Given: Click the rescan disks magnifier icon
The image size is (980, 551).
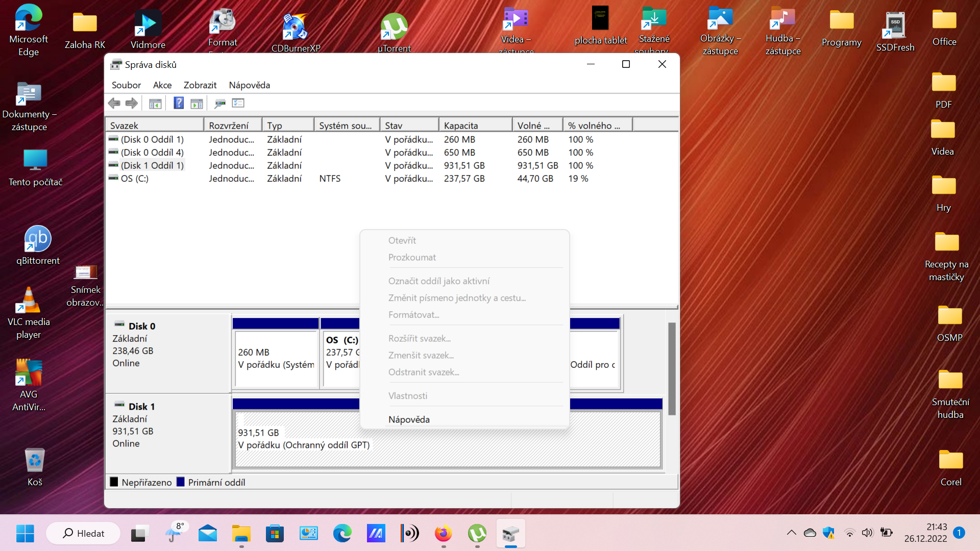Looking at the screenshot, I should coord(220,103).
